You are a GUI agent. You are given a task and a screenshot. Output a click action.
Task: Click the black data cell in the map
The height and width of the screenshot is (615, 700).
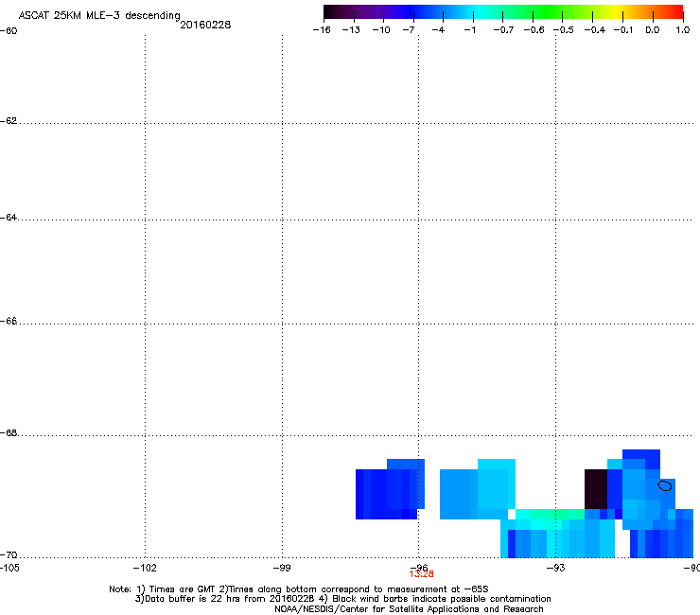point(596,489)
